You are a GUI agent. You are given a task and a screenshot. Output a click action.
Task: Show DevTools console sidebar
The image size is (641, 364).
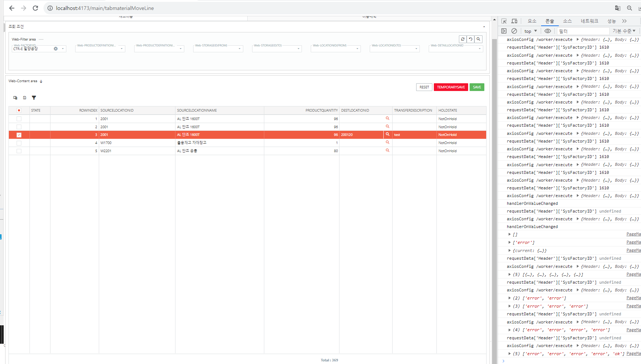504,31
